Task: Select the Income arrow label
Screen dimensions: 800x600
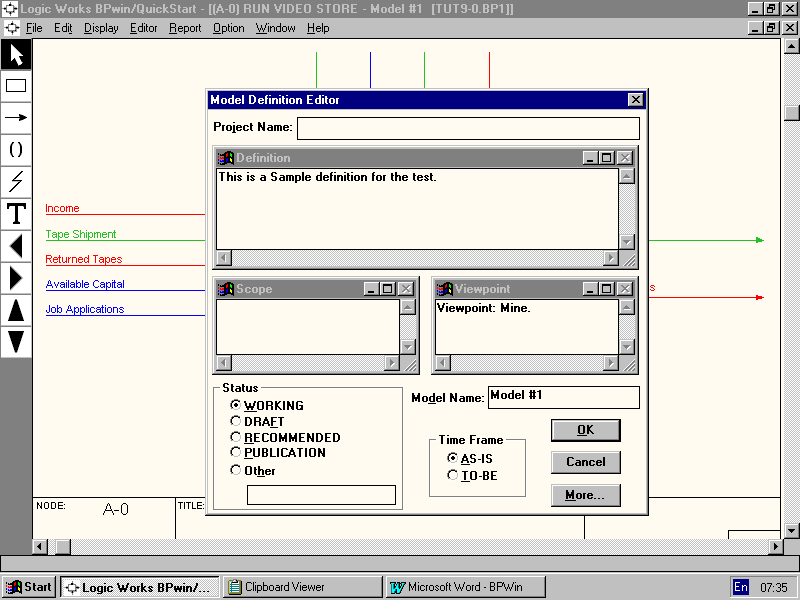Action: click(62, 208)
